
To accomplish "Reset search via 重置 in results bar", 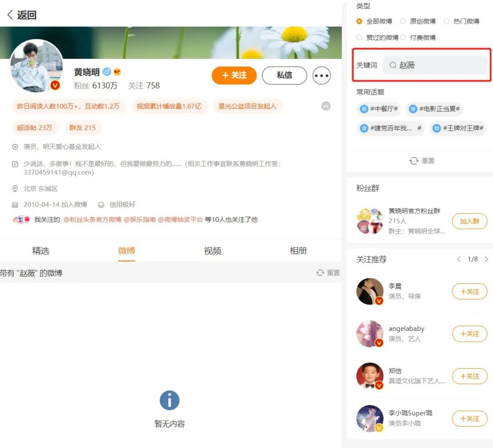I will click(x=328, y=273).
